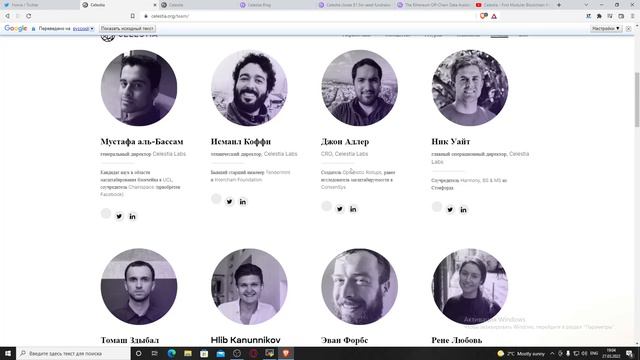Click the gray circle icon under Mustafa Al-Bassam
The width and height of the screenshot is (640, 360).
(106, 213)
